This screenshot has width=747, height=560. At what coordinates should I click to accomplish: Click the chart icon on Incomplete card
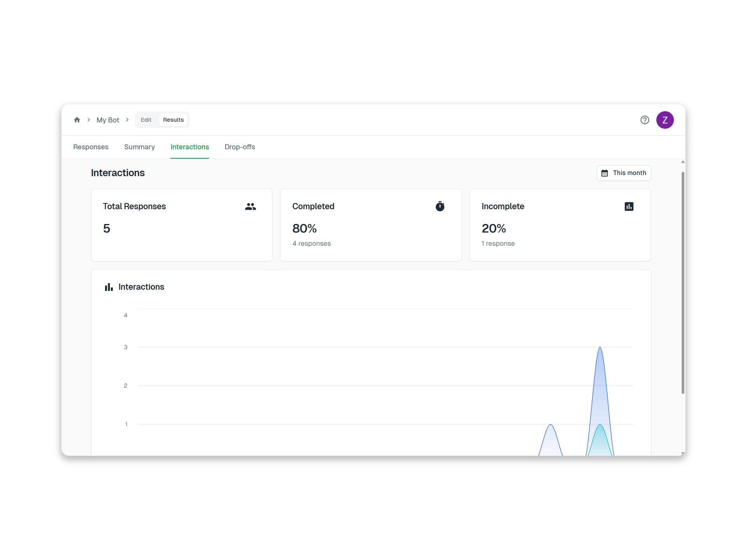pyautogui.click(x=629, y=206)
